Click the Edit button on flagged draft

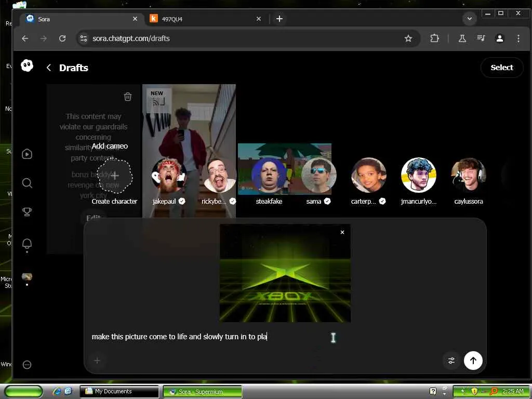click(x=94, y=218)
